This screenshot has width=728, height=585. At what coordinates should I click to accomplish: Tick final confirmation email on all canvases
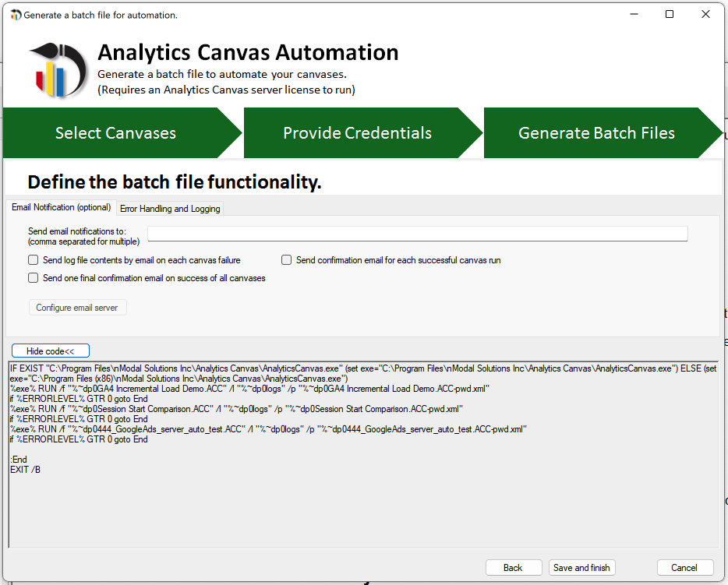click(x=33, y=278)
